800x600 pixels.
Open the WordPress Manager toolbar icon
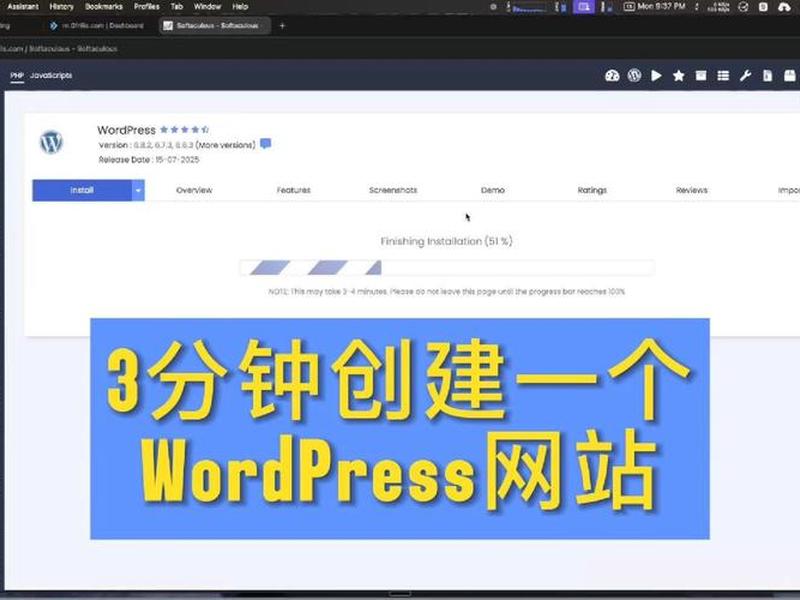[634, 76]
